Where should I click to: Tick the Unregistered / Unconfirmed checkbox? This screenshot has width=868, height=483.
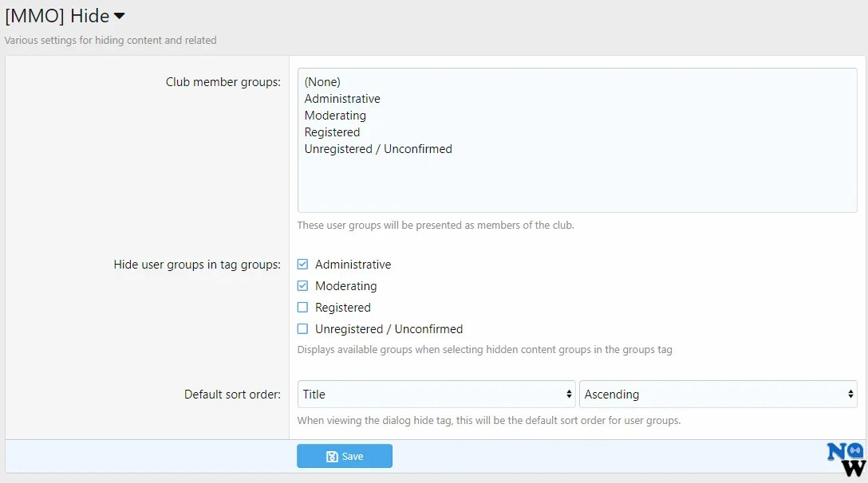302,329
